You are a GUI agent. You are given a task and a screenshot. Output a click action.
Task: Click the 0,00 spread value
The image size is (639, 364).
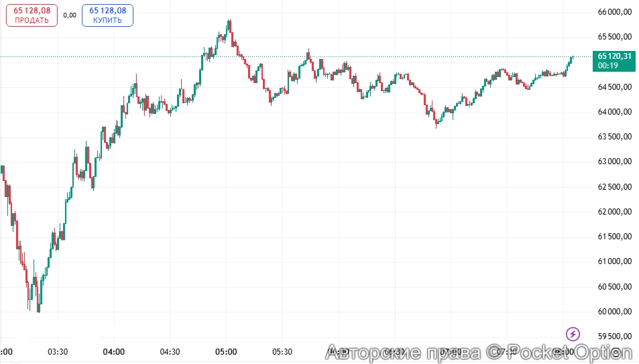[69, 14]
